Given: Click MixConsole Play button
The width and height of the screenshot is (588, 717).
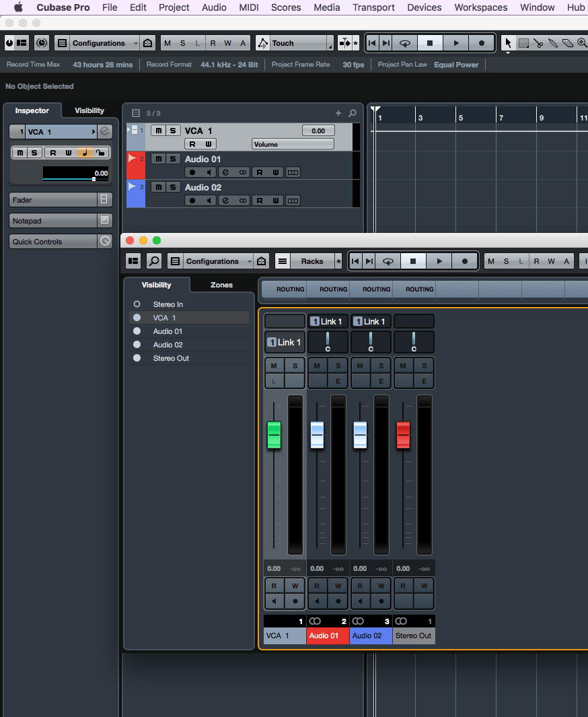Looking at the screenshot, I should (439, 261).
